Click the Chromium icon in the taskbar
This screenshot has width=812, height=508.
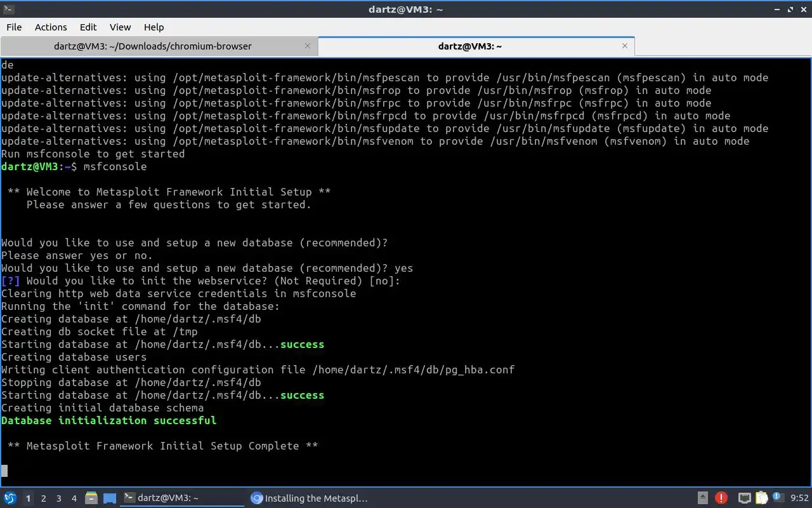coord(257,498)
